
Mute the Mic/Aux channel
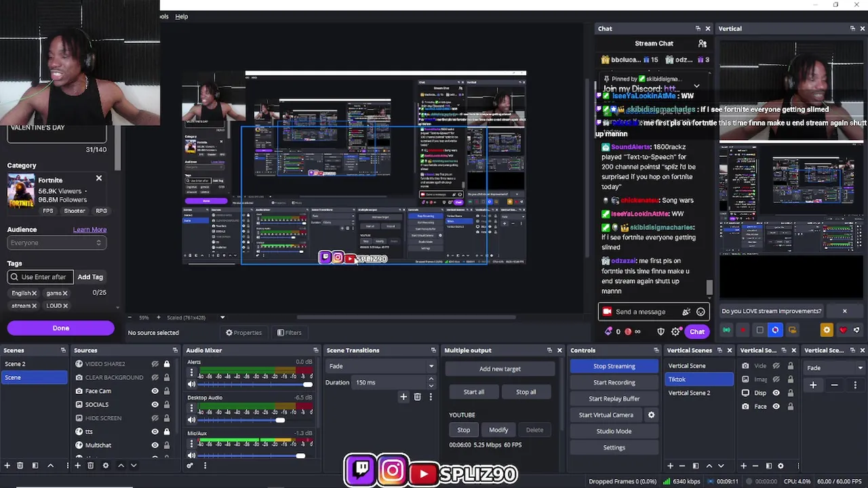pos(191,455)
